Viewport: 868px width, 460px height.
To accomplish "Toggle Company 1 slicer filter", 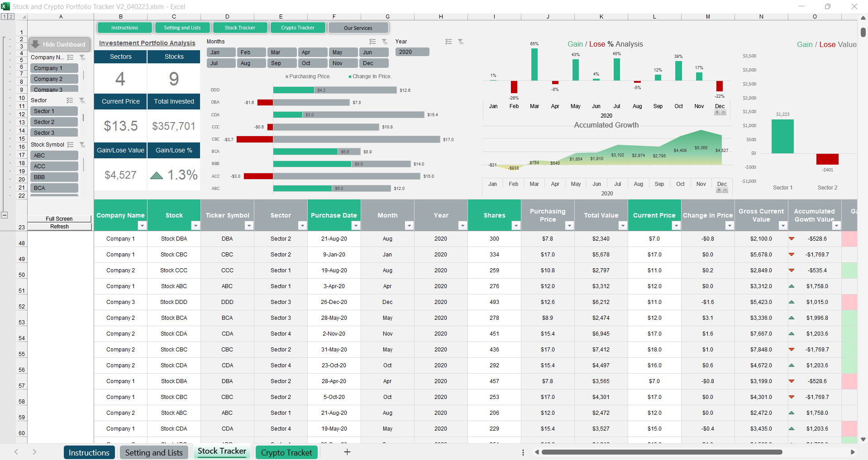I will [54, 68].
